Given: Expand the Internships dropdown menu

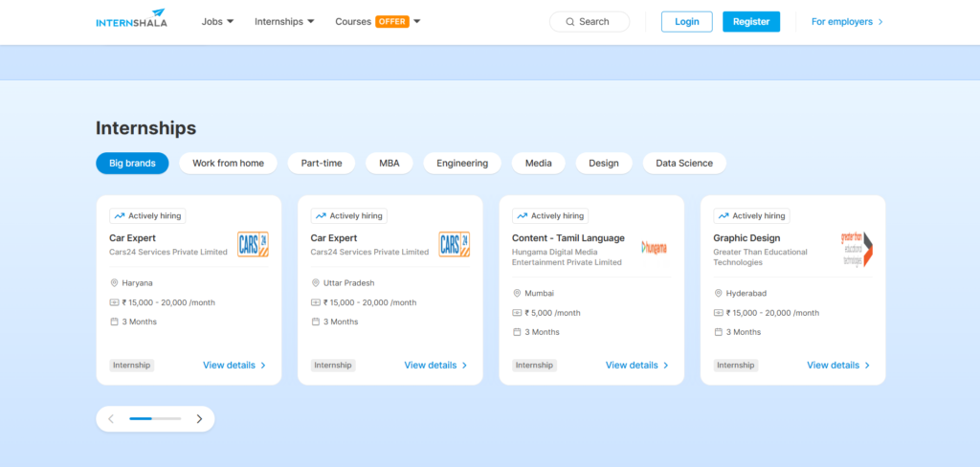Looking at the screenshot, I should pos(284,21).
